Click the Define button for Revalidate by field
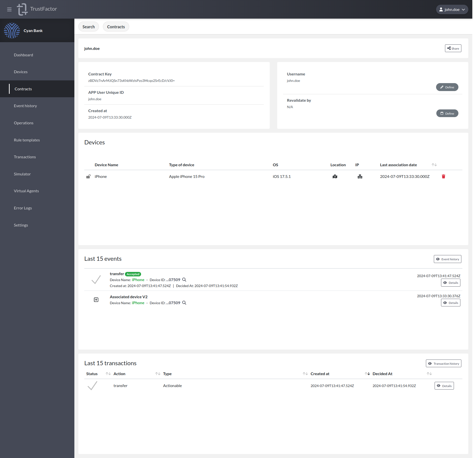The height and width of the screenshot is (458, 476). pos(447,113)
